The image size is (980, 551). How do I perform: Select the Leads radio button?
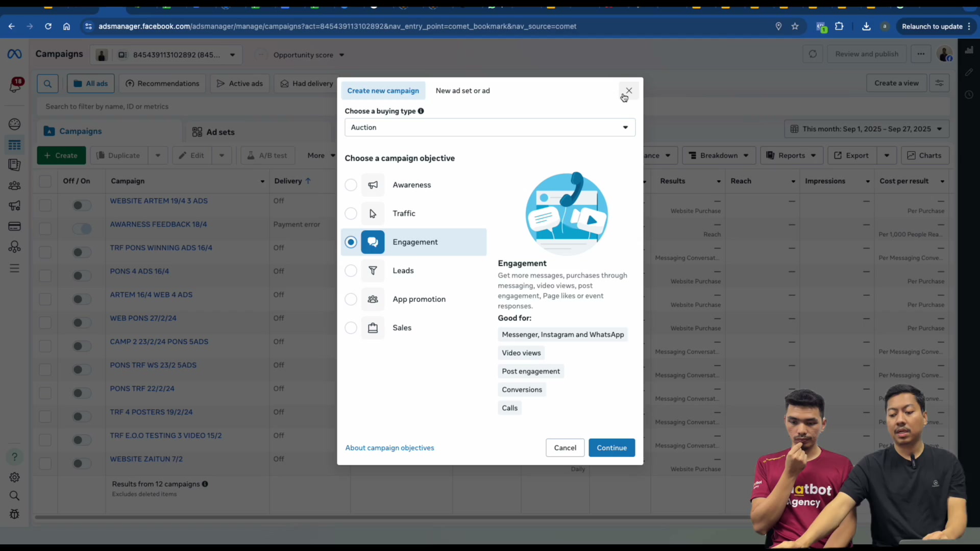click(351, 271)
